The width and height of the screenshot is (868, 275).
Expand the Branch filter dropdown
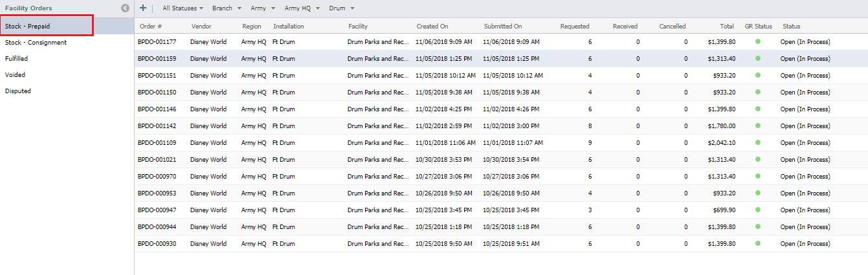tap(227, 8)
